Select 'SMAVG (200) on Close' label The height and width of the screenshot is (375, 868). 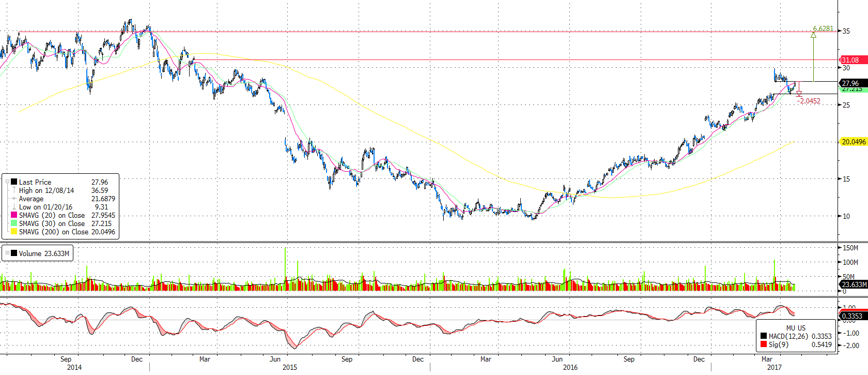pyautogui.click(x=54, y=232)
